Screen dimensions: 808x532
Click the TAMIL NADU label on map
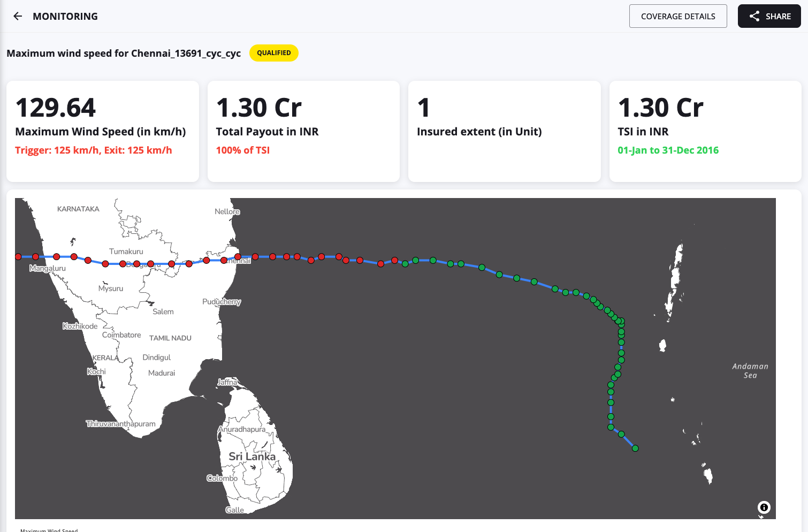tap(170, 338)
